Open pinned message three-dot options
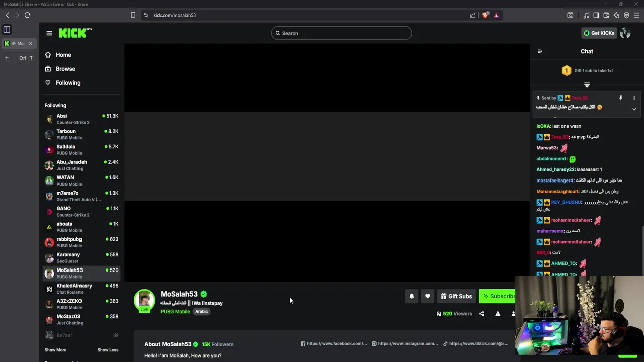 point(634,98)
